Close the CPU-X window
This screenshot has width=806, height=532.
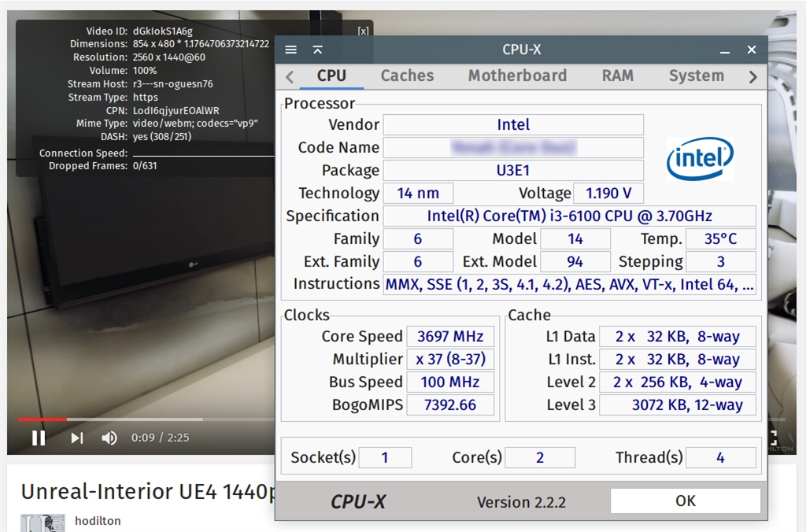pos(752,50)
